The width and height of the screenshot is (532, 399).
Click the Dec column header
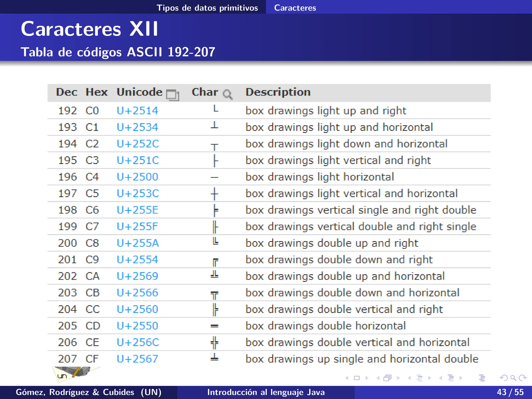[67, 92]
